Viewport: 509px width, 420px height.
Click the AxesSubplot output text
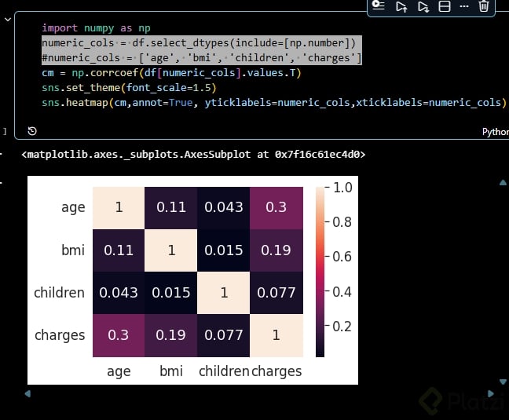(x=193, y=155)
